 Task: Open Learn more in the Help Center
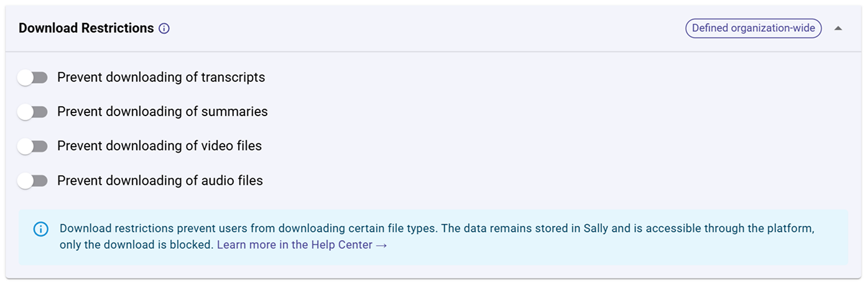(x=295, y=245)
